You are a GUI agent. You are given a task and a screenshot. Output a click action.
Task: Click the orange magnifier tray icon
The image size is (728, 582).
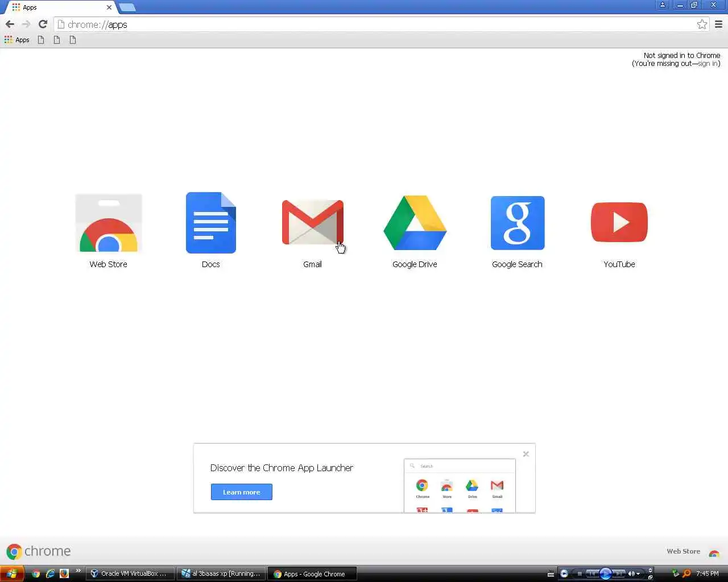(686, 573)
